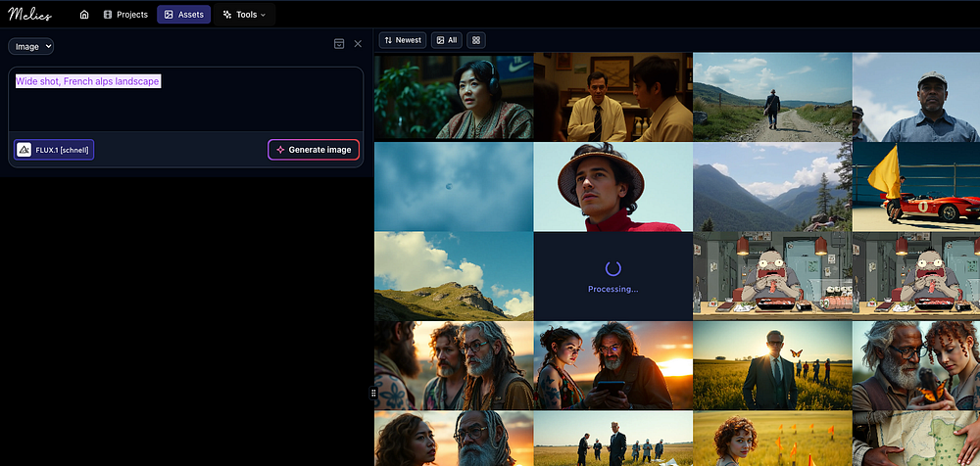This screenshot has height=466, width=980.
Task: Open the woman and dreadlocked man thumbnail
Action: click(x=454, y=439)
